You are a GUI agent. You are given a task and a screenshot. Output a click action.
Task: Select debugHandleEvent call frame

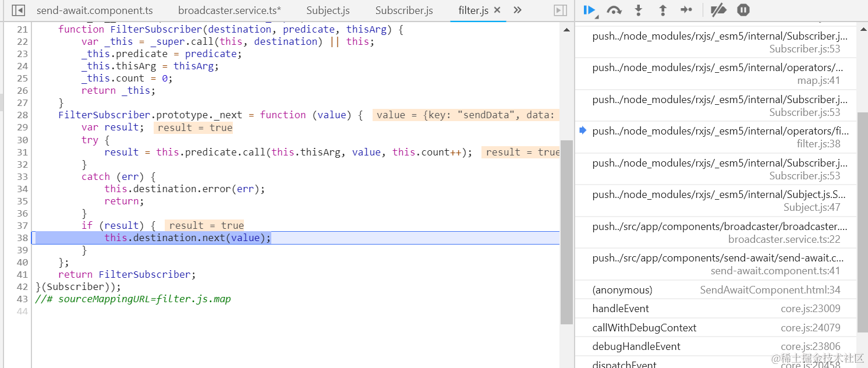715,346
